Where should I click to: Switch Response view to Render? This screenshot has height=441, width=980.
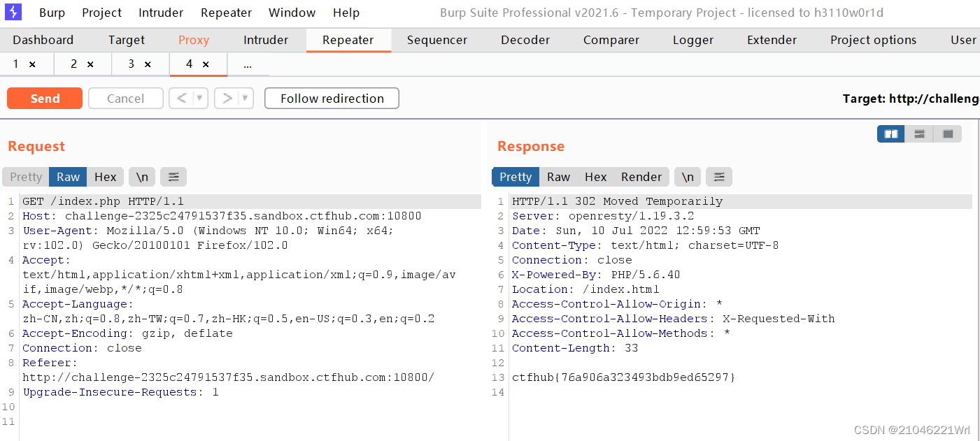(641, 177)
